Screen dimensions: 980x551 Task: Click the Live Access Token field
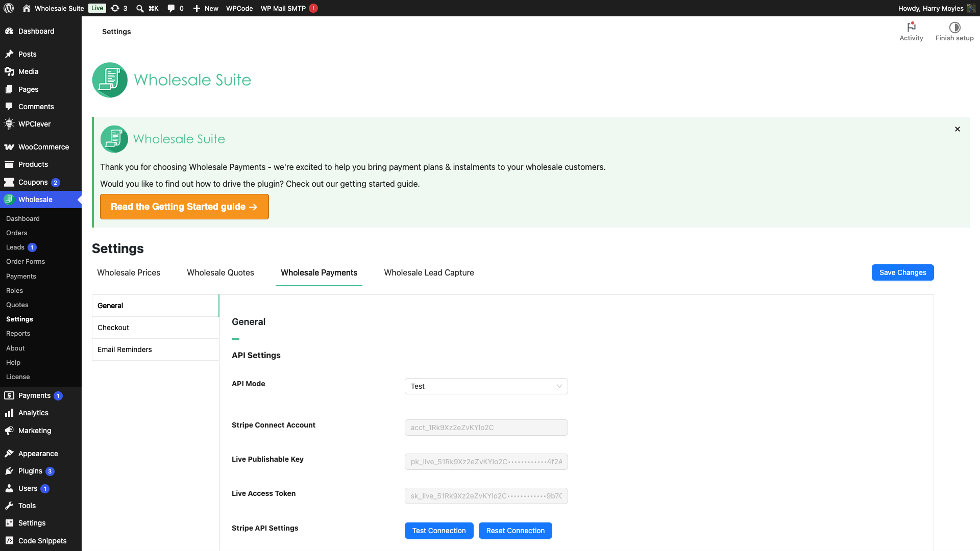486,496
